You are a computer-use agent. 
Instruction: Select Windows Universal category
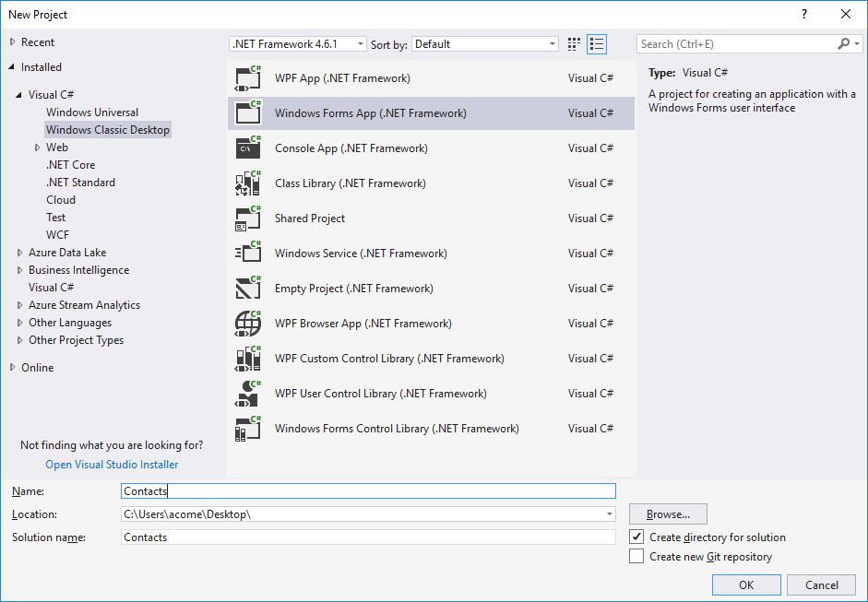(x=92, y=112)
